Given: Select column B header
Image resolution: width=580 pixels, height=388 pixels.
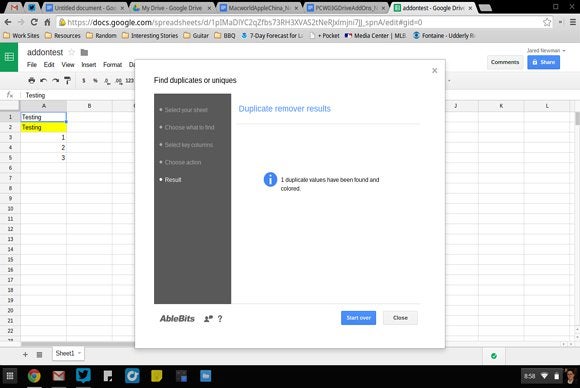Looking at the screenshot, I should (x=90, y=106).
